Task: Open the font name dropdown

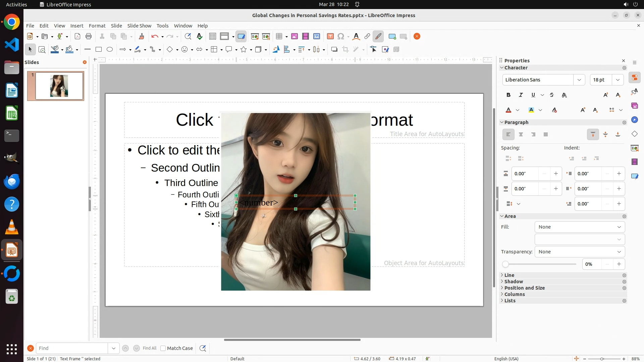Action: tap(579, 80)
